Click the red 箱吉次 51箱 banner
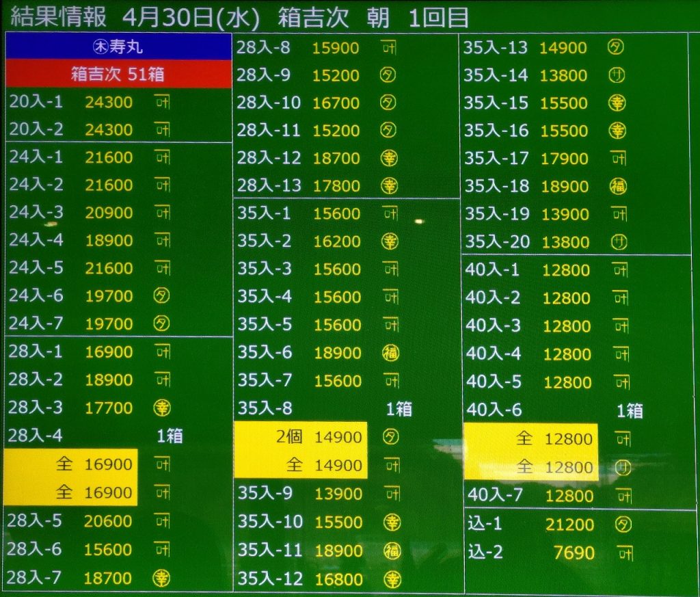The width and height of the screenshot is (700, 597). 118,74
